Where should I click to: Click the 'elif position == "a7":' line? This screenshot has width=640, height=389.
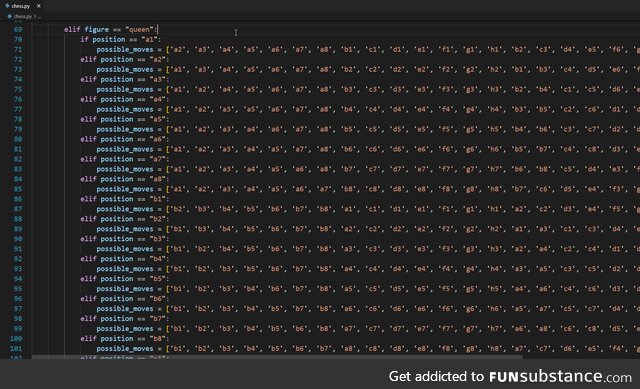coord(124,159)
